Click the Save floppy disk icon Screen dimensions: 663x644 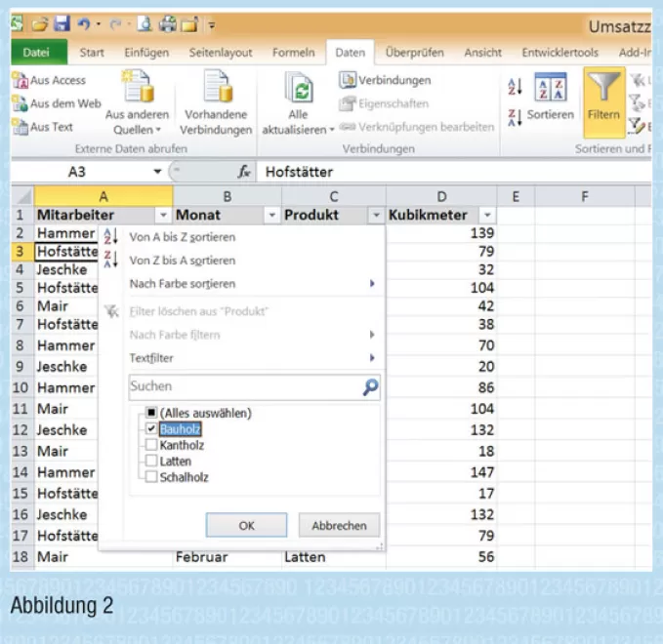(62, 23)
